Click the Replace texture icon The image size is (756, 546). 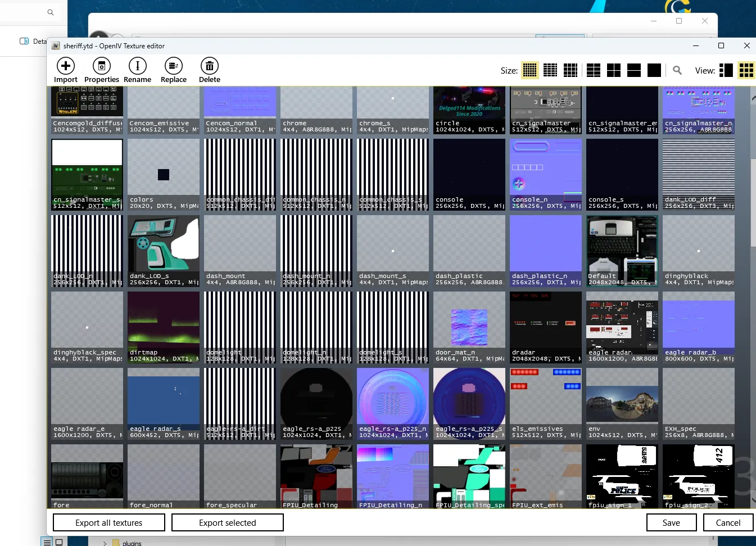[x=173, y=66]
